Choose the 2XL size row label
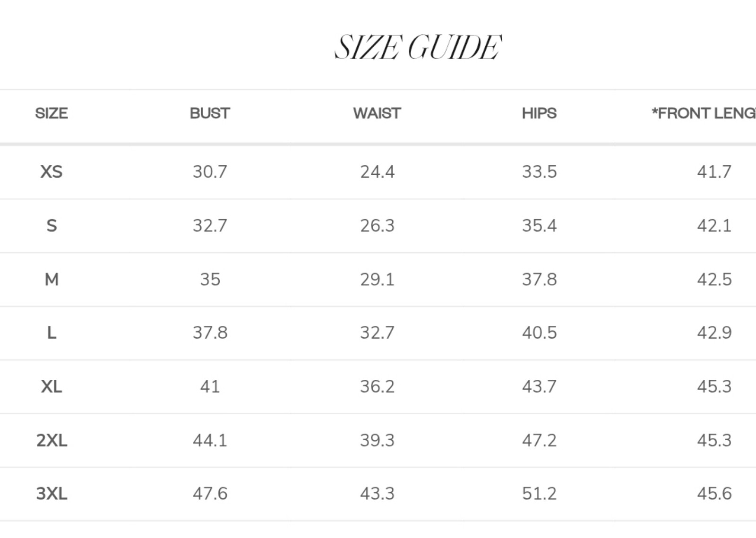 [x=52, y=440]
